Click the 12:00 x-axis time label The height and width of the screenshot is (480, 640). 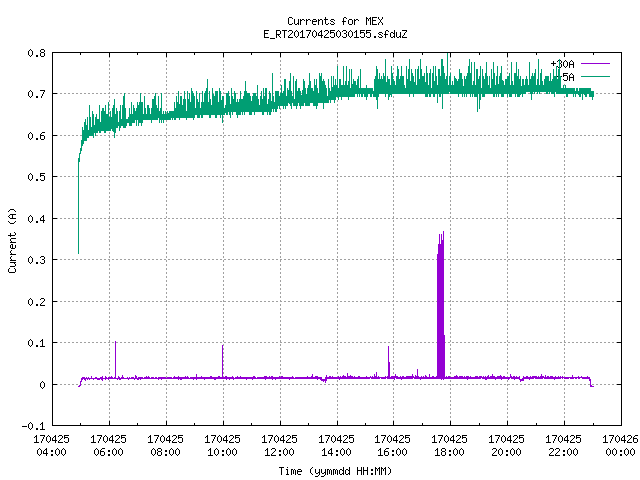pos(279,452)
